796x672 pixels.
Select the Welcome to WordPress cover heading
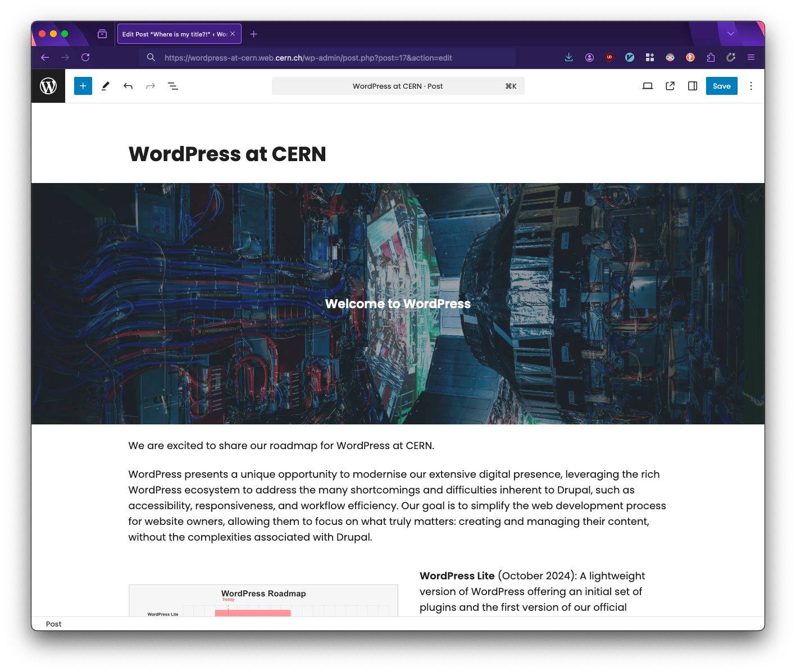point(398,304)
